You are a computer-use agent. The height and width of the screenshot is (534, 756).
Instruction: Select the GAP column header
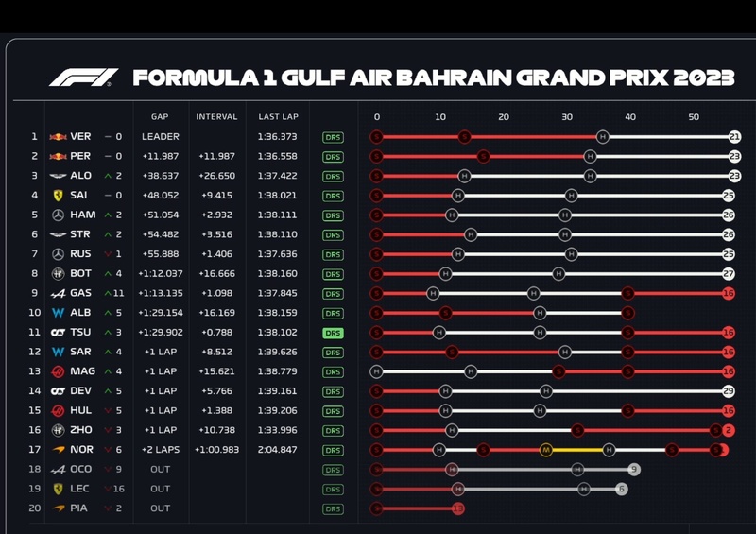(160, 117)
